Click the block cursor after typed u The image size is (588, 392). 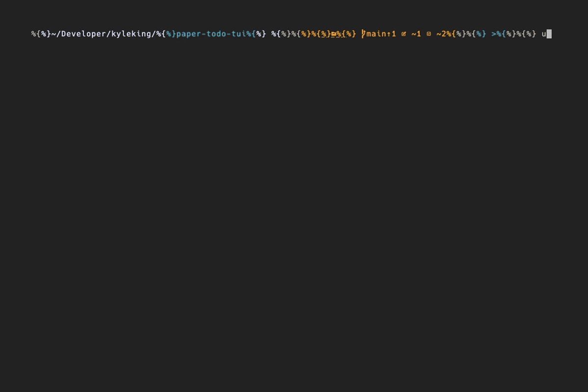pos(549,34)
